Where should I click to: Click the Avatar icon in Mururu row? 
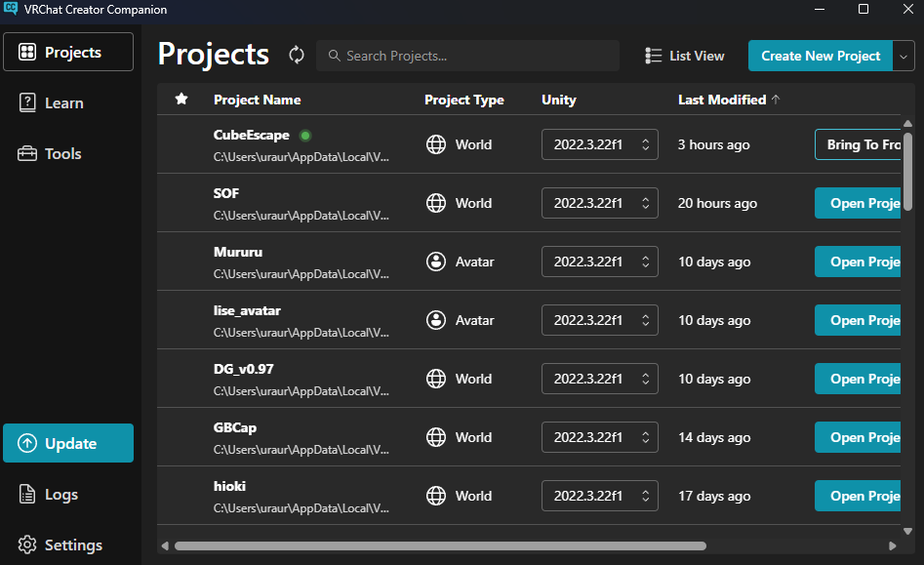(x=436, y=262)
